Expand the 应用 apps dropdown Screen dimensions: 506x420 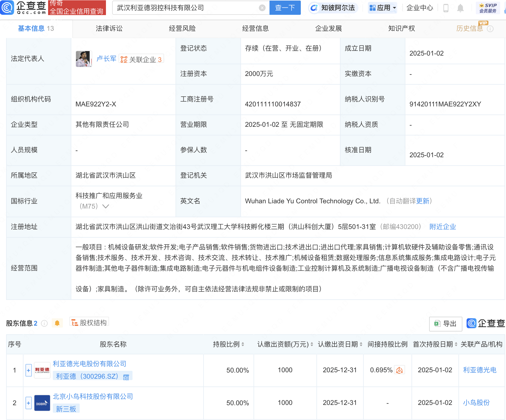[x=383, y=8]
